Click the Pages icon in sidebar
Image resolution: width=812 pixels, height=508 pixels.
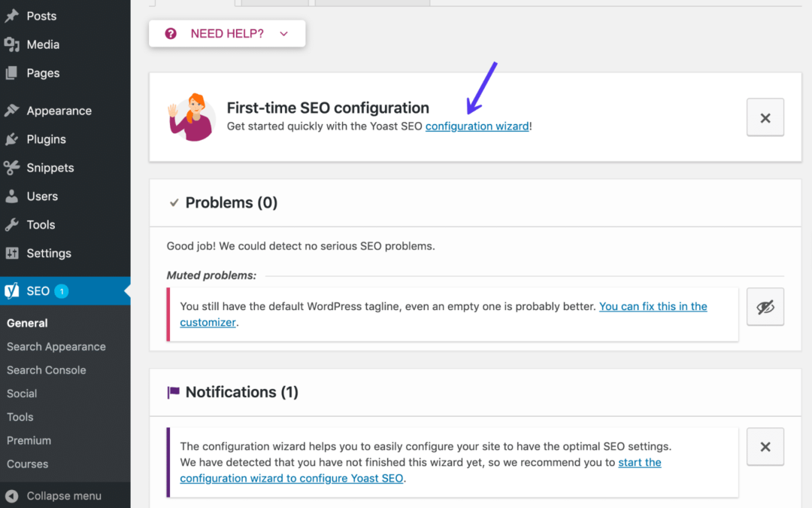[x=12, y=73]
